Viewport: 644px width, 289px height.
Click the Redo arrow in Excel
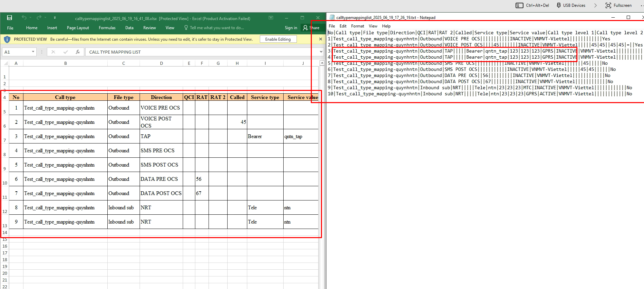click(x=39, y=18)
